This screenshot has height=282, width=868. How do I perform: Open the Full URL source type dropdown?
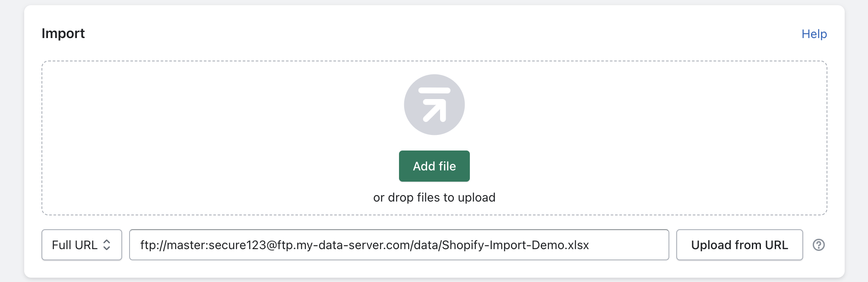82,245
